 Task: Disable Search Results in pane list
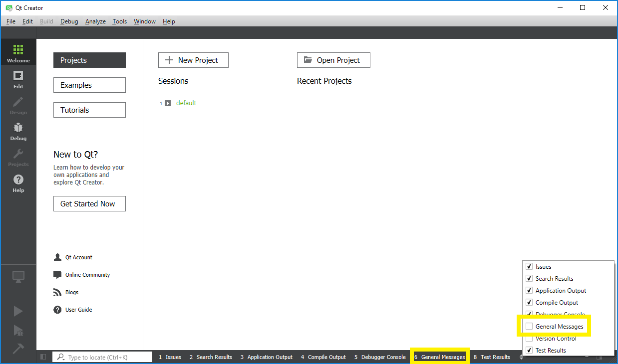529,279
